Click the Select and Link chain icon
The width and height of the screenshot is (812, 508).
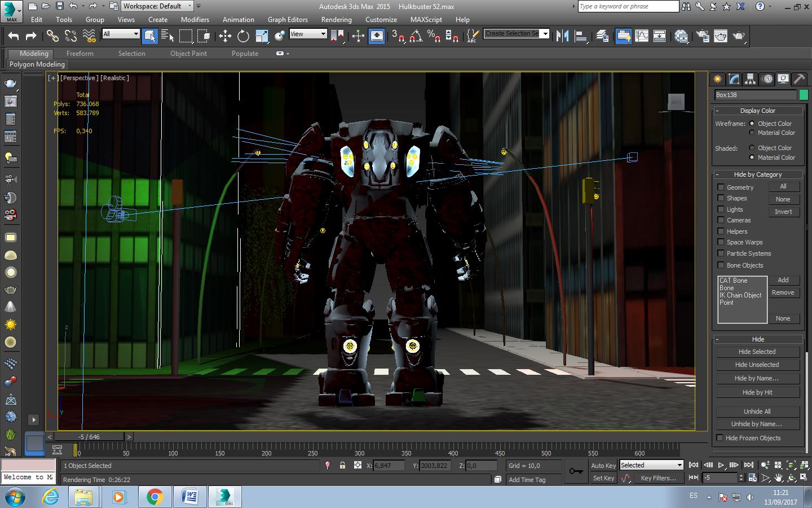coord(52,37)
